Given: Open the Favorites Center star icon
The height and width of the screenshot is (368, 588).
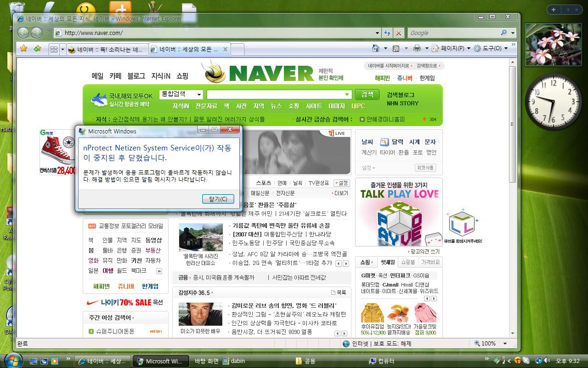Looking at the screenshot, I should click(x=24, y=48).
